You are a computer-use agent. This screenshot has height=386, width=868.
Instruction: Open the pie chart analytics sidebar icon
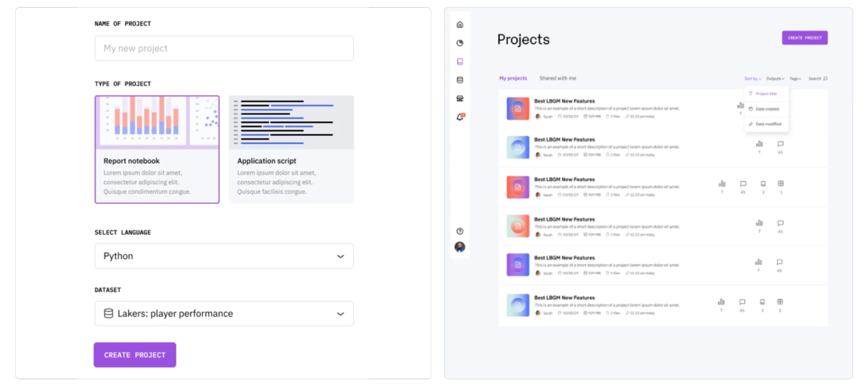460,43
